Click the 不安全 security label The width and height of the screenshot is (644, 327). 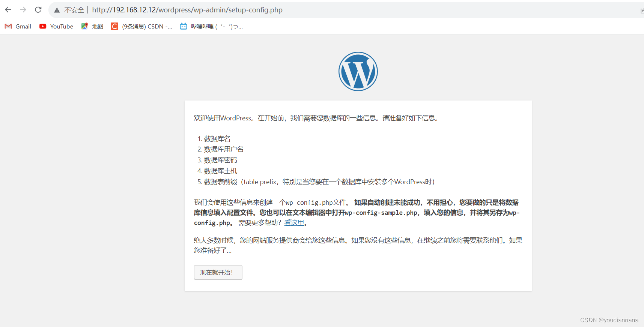[x=74, y=10]
